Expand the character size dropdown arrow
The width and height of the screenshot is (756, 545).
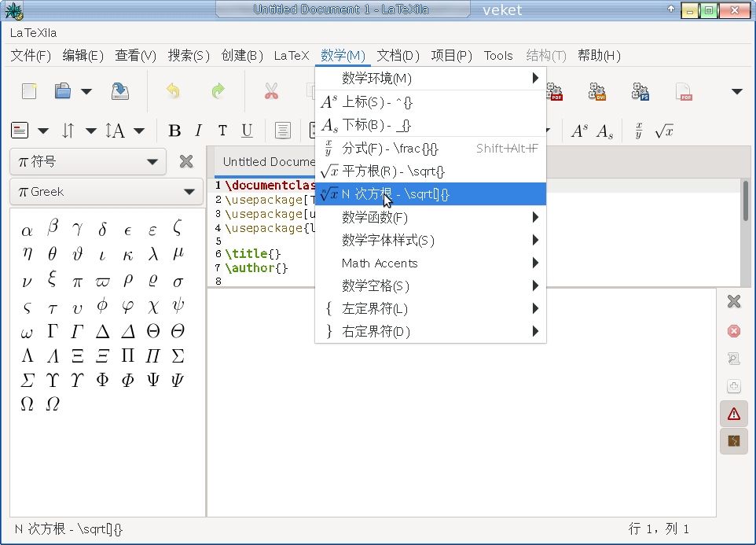pyautogui.click(x=139, y=131)
